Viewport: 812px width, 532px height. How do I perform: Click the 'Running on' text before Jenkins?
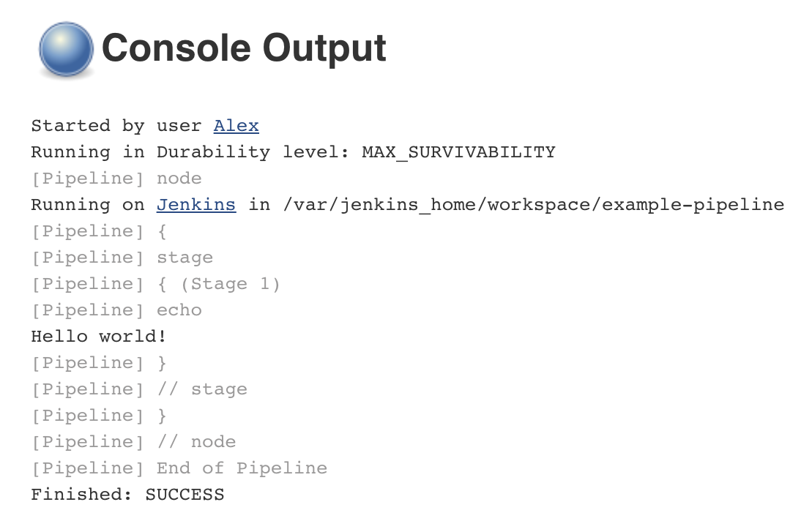(88, 205)
